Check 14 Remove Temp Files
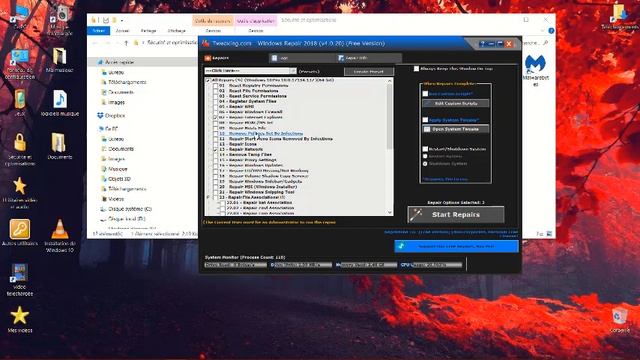 [215, 155]
